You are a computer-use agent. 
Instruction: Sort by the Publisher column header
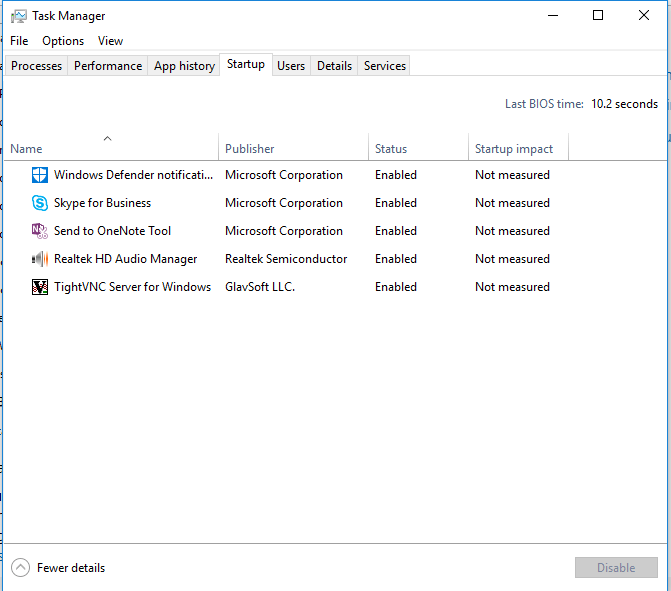pos(294,147)
